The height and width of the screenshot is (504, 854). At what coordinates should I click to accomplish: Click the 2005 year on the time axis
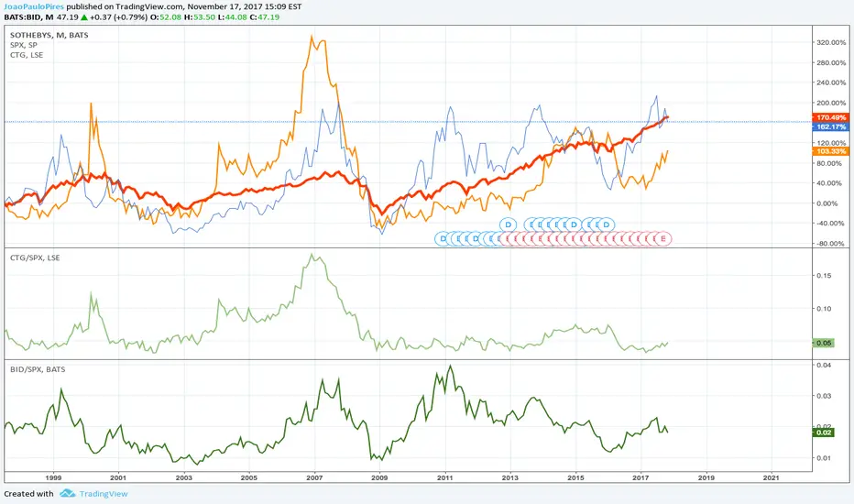click(x=249, y=477)
